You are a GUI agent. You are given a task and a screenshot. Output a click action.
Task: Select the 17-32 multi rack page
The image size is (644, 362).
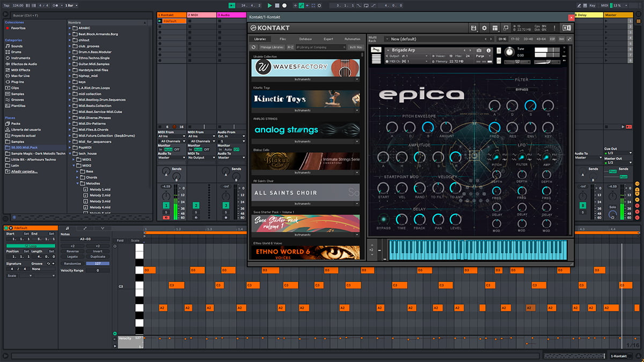coord(515,39)
